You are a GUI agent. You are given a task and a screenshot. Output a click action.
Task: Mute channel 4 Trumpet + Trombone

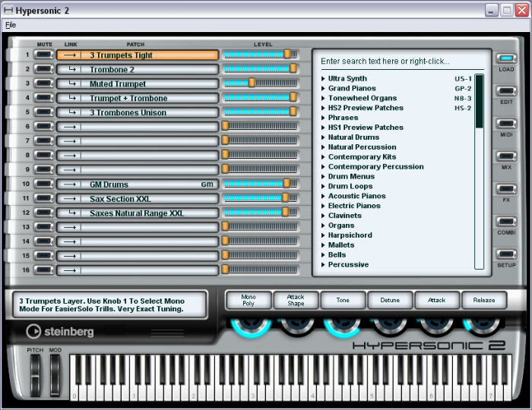(x=44, y=98)
